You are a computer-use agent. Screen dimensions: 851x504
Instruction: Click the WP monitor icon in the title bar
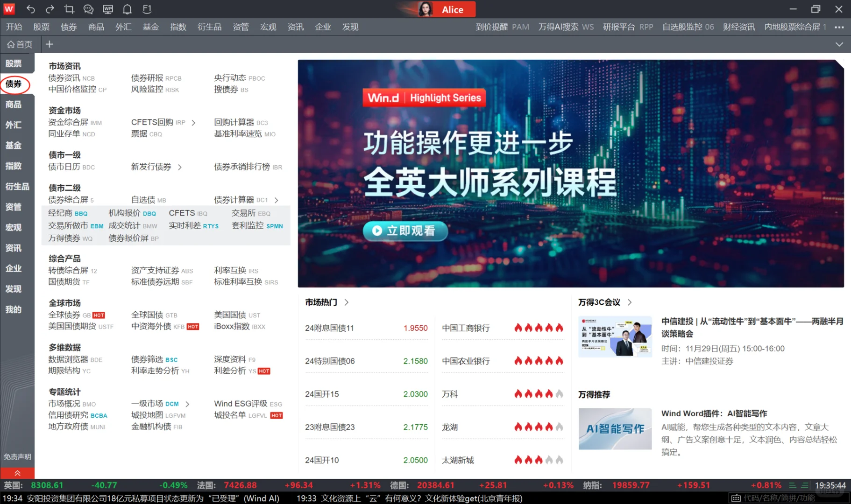107,9
